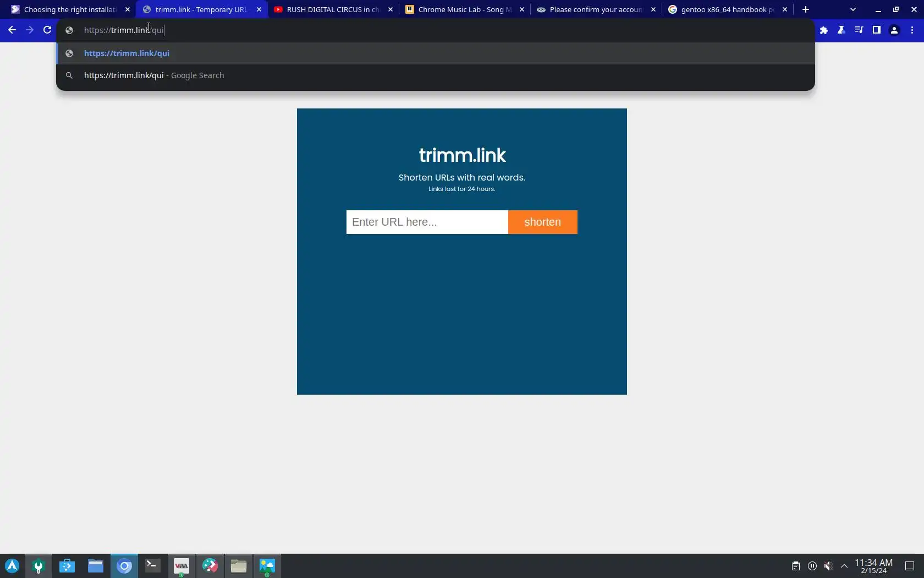
Task: Open the folder window in taskbar
Action: point(239,566)
